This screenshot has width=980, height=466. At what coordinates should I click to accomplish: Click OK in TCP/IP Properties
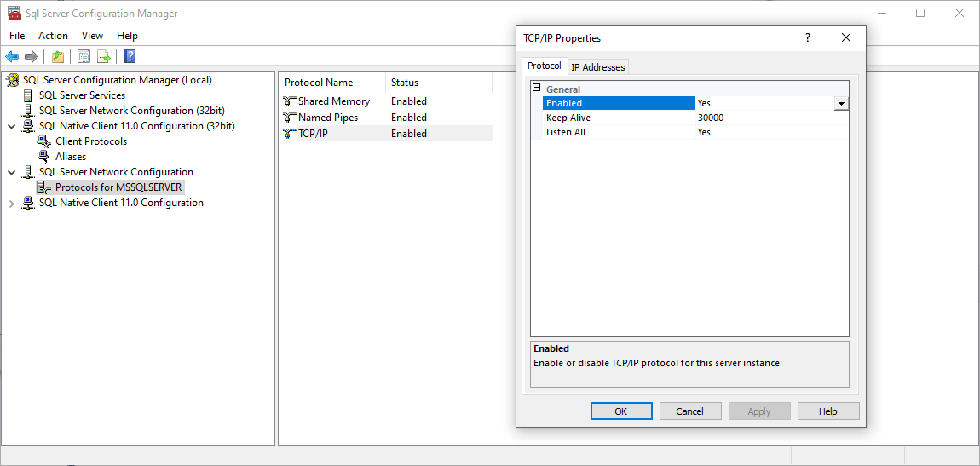(621, 411)
